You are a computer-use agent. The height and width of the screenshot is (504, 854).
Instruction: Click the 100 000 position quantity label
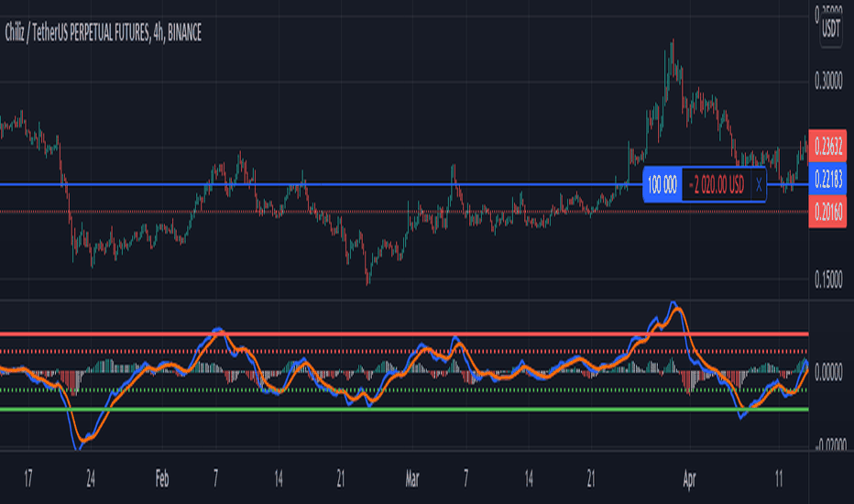(x=662, y=186)
